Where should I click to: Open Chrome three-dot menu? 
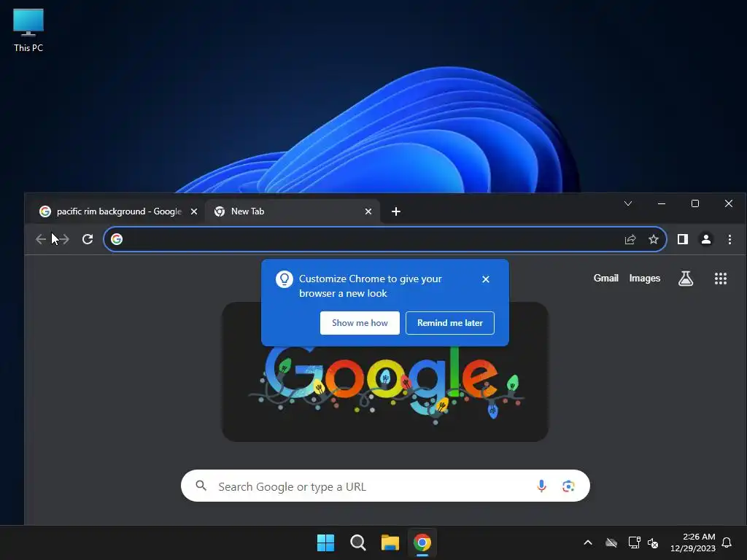[x=729, y=239]
